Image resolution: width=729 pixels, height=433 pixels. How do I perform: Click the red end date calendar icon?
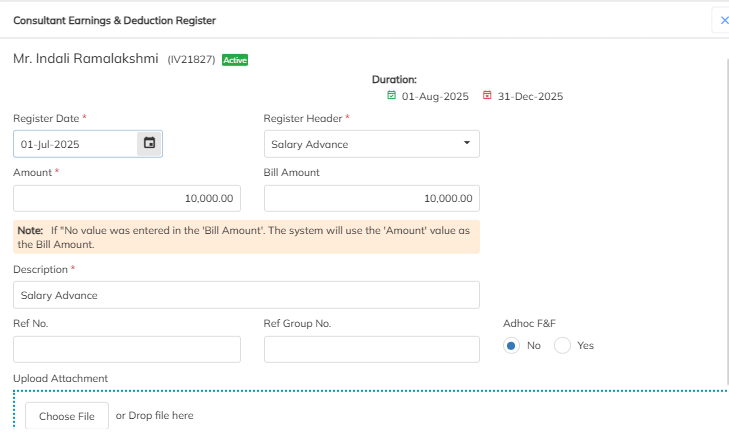(x=487, y=95)
